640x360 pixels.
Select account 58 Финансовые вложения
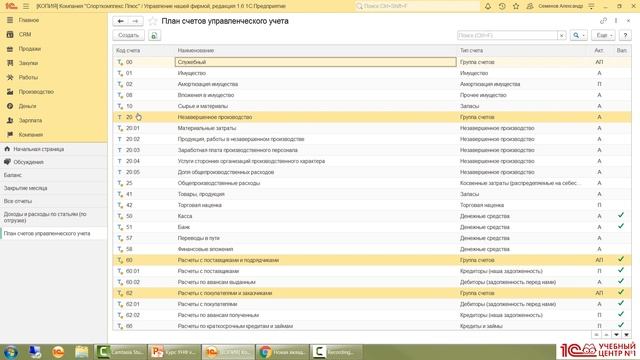click(x=372, y=249)
